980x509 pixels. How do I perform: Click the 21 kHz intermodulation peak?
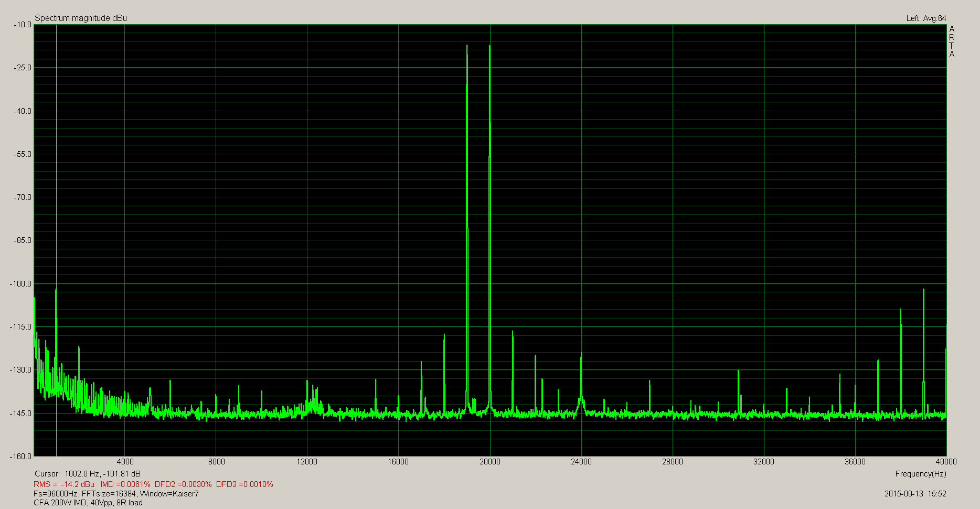click(513, 373)
